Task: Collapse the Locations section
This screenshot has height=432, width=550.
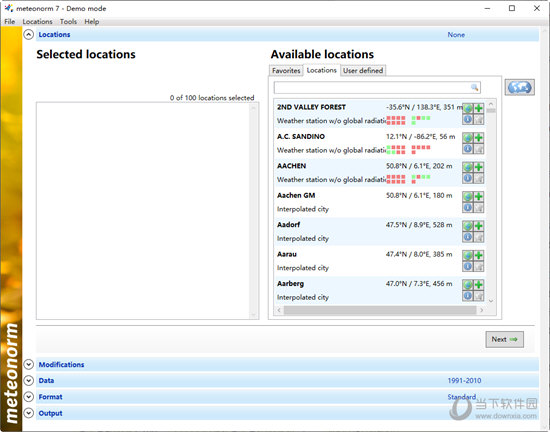Action: point(28,34)
